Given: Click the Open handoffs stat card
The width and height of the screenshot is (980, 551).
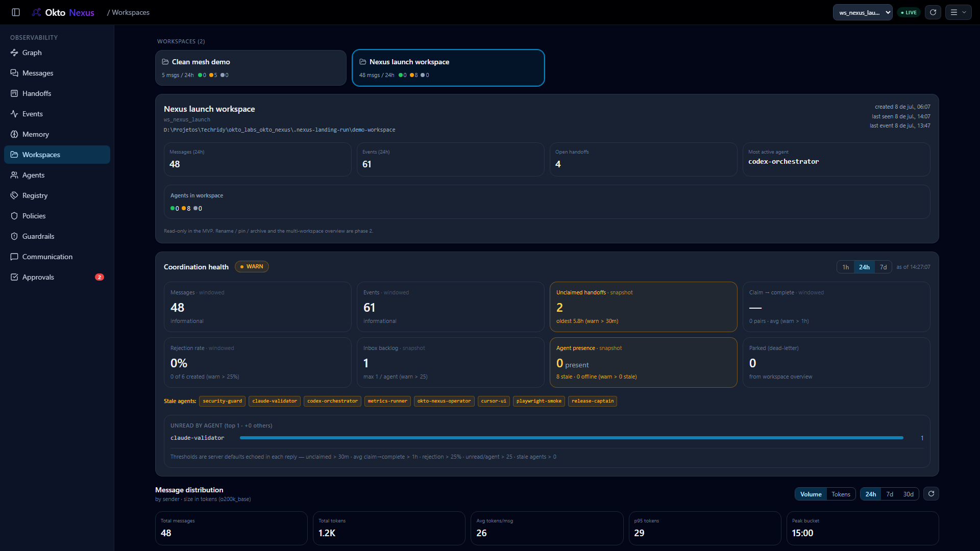Looking at the screenshot, I should (x=643, y=159).
